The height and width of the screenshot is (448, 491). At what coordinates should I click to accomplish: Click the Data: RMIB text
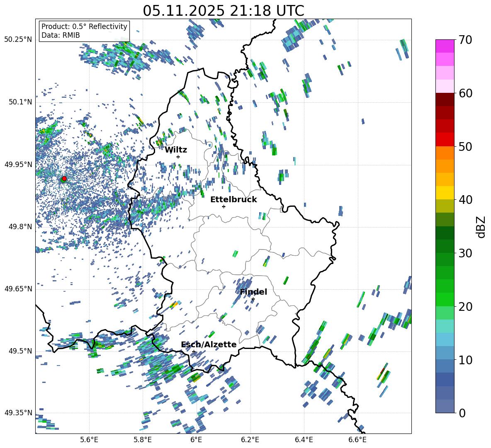(61, 35)
